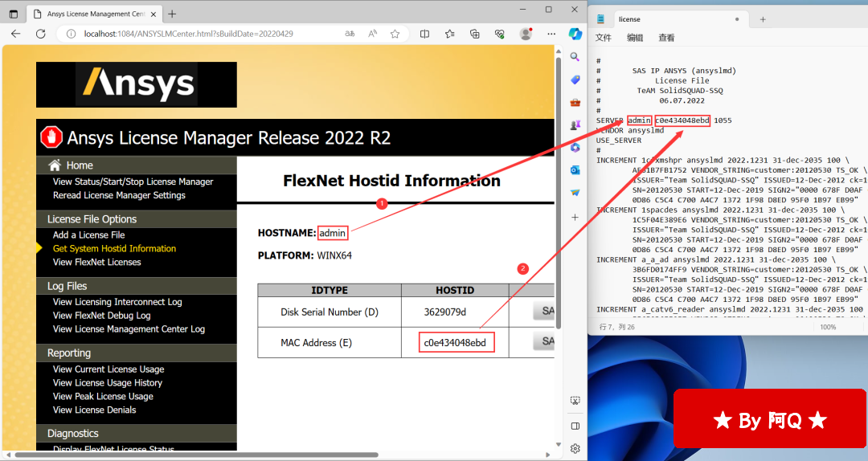Open Edge Settings and more menu

551,34
